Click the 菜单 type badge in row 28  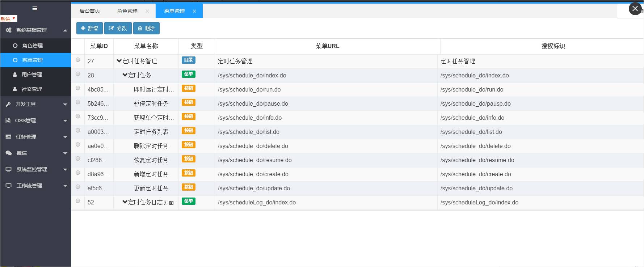pos(189,74)
